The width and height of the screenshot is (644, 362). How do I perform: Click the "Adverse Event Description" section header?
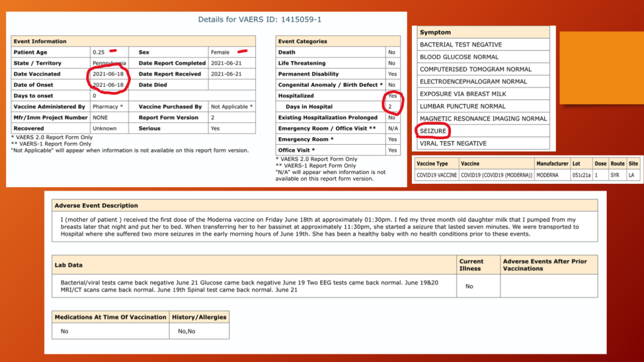[96, 205]
